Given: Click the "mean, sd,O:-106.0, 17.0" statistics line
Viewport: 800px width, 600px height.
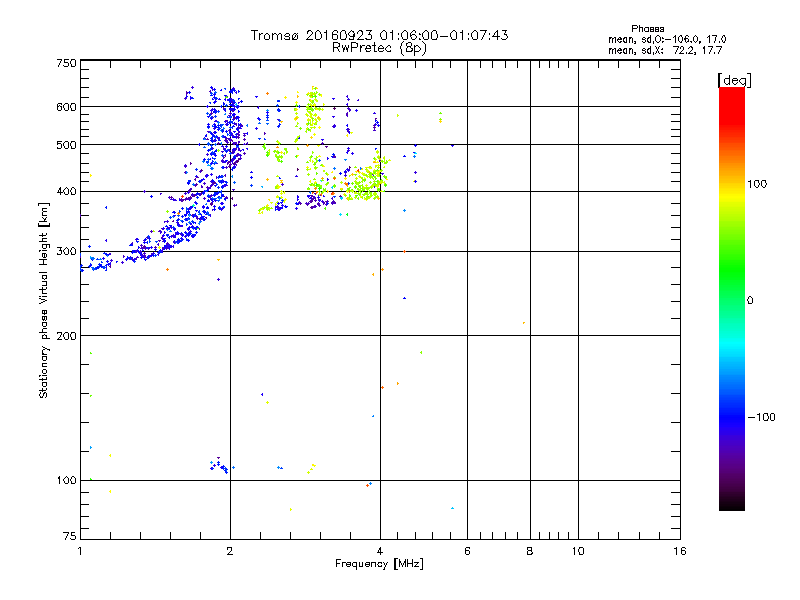Looking at the screenshot, I should tap(667, 39).
